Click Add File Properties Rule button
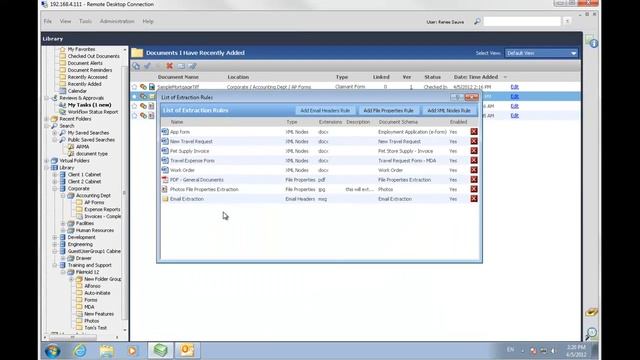640x360 pixels. 388,111
